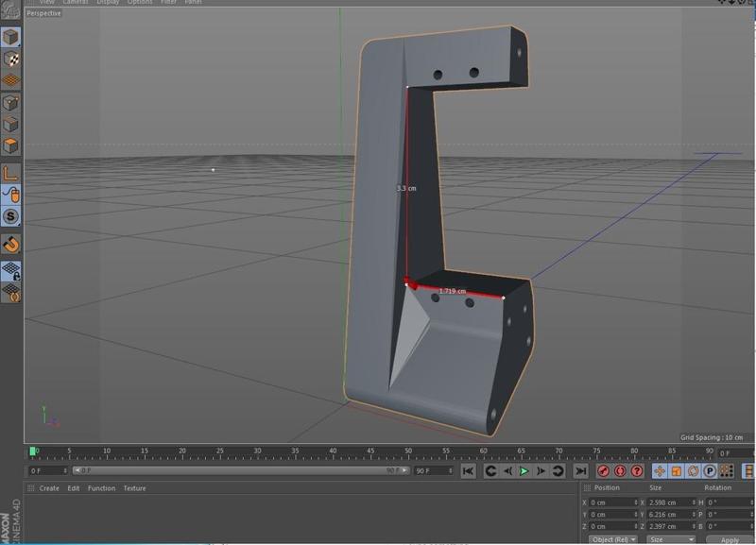Toggle Enable Snap magnet icon
Image resolution: width=756 pixels, height=545 pixels.
(x=10, y=244)
